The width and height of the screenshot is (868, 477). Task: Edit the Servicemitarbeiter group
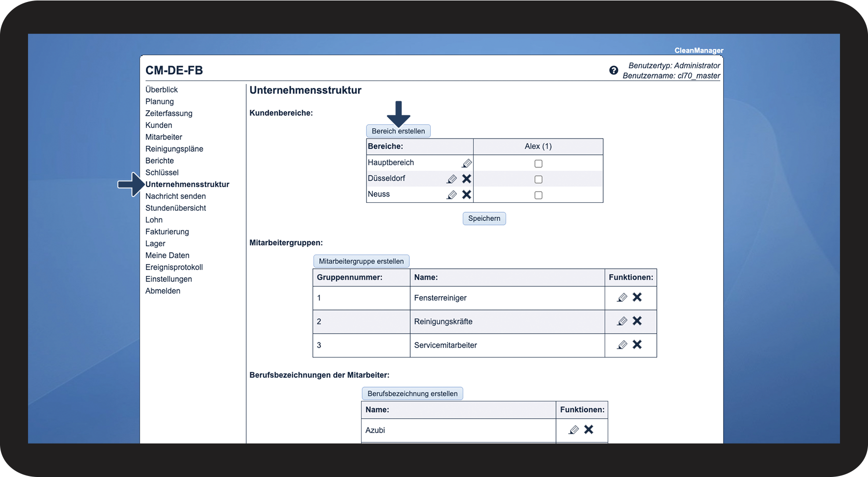click(622, 345)
